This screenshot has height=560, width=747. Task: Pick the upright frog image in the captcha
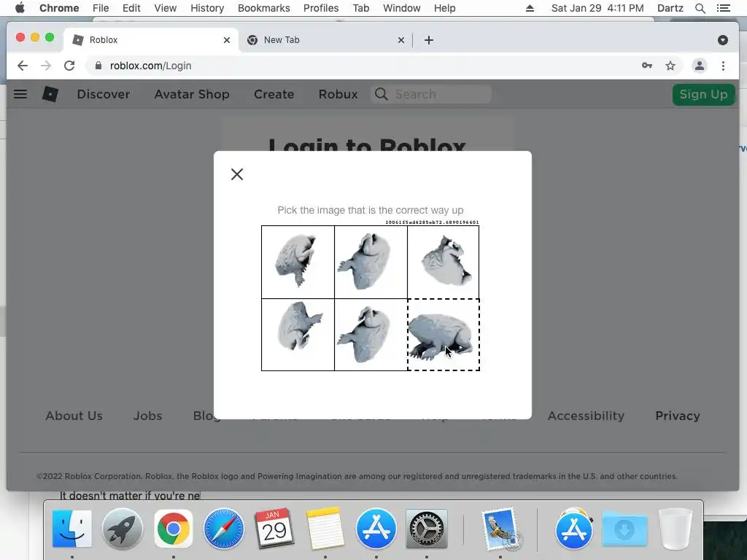click(444, 335)
